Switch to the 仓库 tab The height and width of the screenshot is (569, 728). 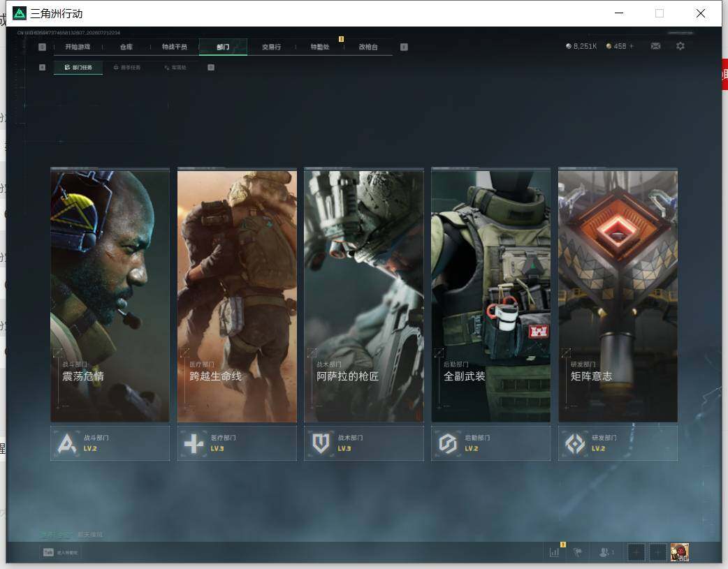pos(126,47)
